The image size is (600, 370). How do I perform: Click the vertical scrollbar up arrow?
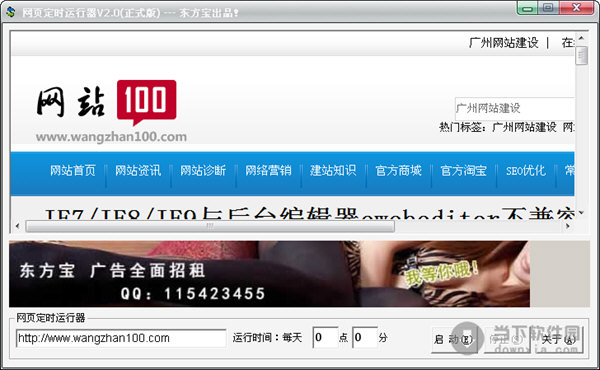pyautogui.click(x=581, y=38)
